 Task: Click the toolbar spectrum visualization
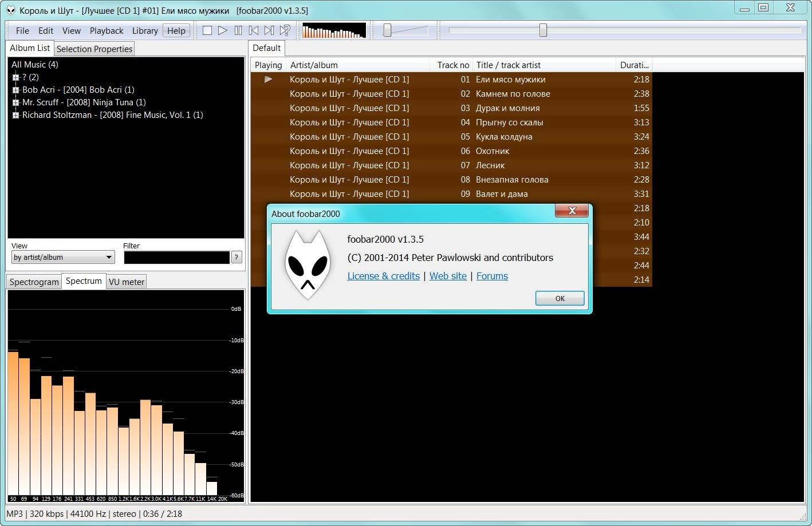(x=334, y=30)
